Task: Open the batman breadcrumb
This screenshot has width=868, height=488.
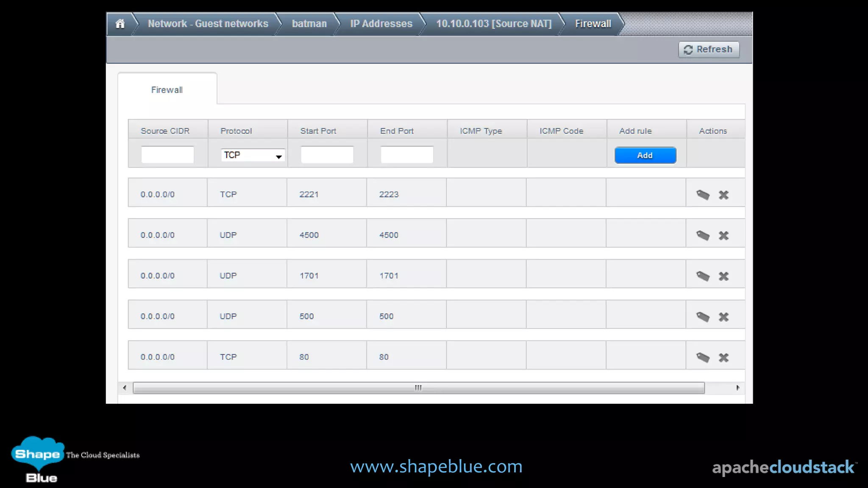Action: pos(309,24)
